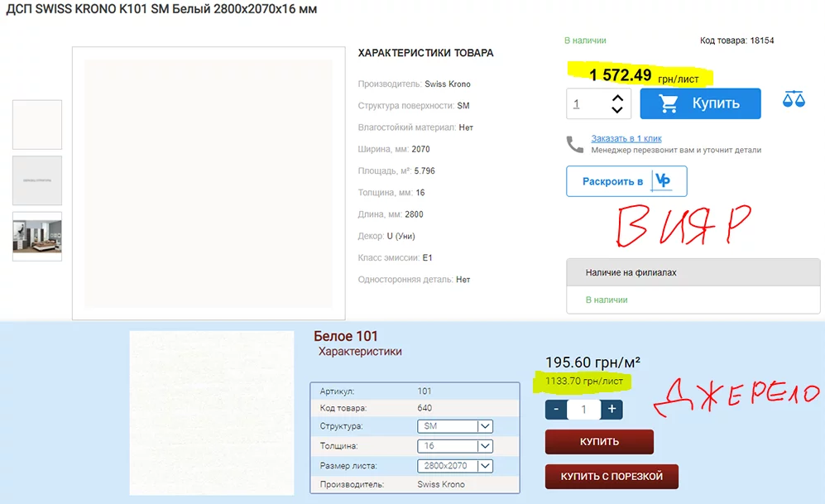Click the ХАРАКТЕРИСТИКИ ТОВАРА heading

[x=425, y=53]
